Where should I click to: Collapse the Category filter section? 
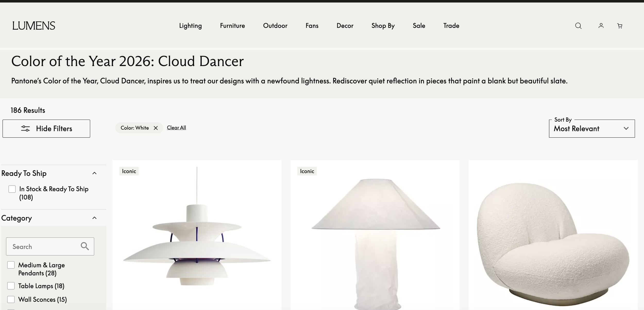95,218
